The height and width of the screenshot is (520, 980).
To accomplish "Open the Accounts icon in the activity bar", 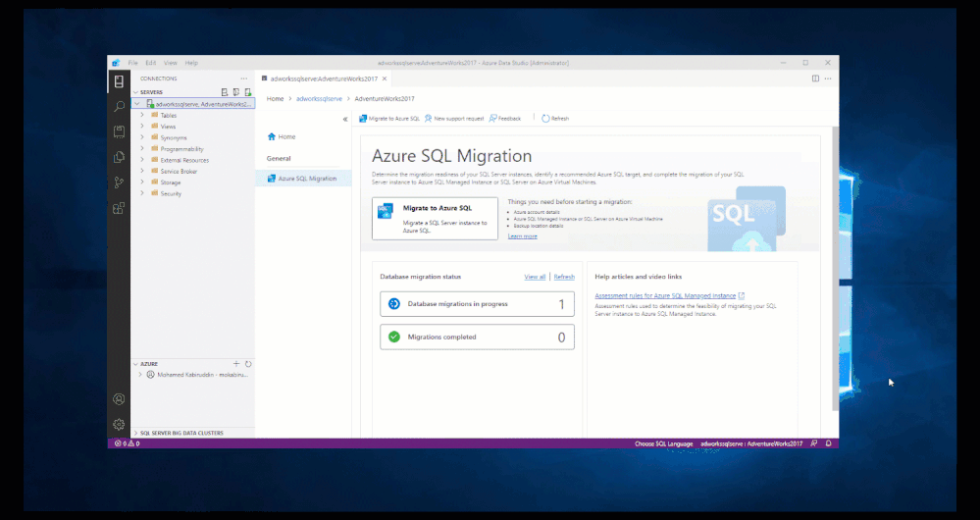I will [119, 398].
